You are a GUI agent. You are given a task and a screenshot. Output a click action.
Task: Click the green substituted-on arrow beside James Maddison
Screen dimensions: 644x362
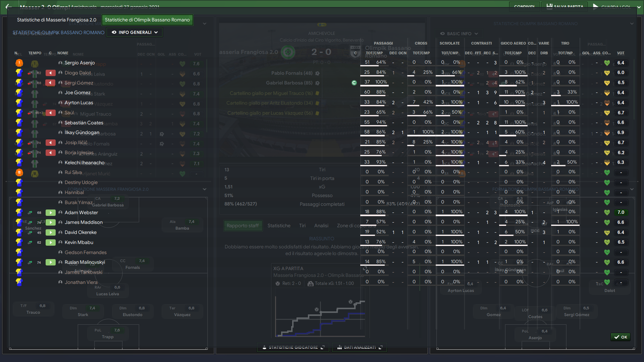(x=50, y=222)
